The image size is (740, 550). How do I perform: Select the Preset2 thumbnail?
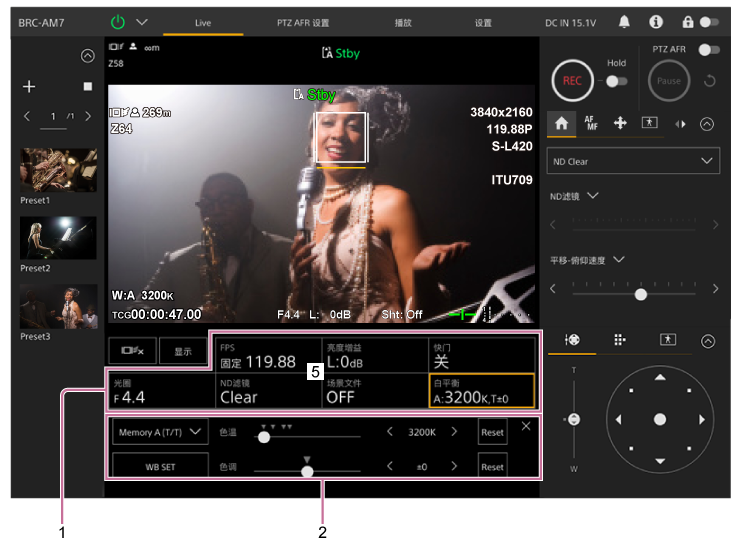[58, 238]
